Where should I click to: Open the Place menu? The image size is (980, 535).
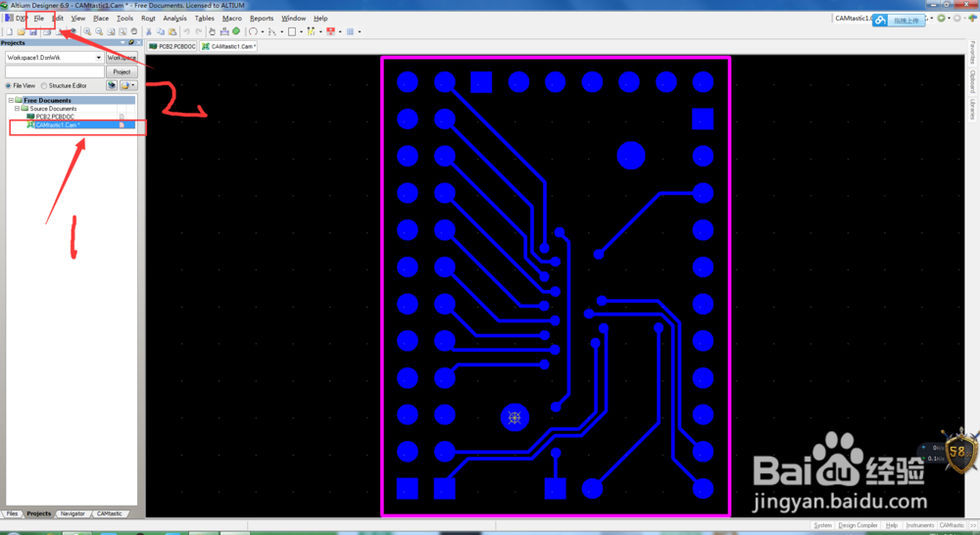101,18
